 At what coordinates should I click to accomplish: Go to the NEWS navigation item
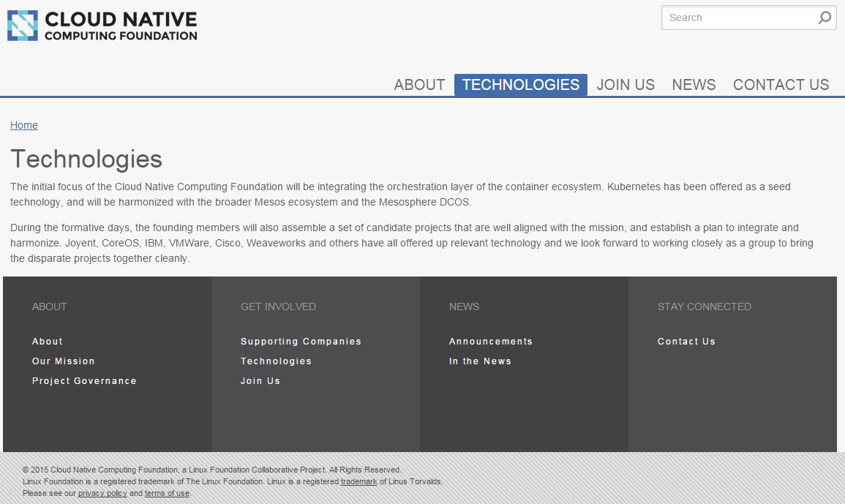[x=694, y=85]
